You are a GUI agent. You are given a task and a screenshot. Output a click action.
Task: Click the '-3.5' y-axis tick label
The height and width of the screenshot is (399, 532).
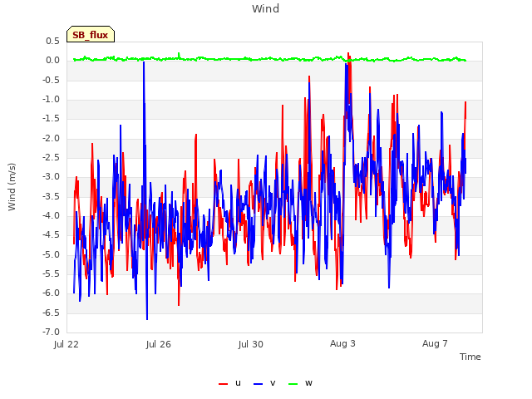click(x=51, y=196)
